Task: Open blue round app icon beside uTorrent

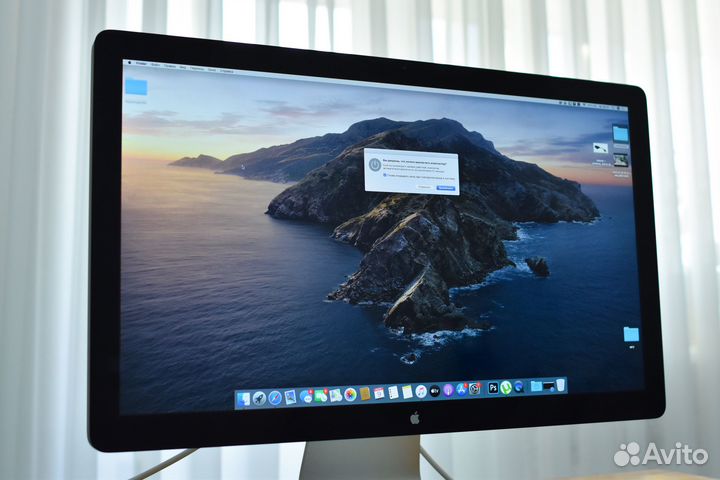Action: (x=519, y=387)
